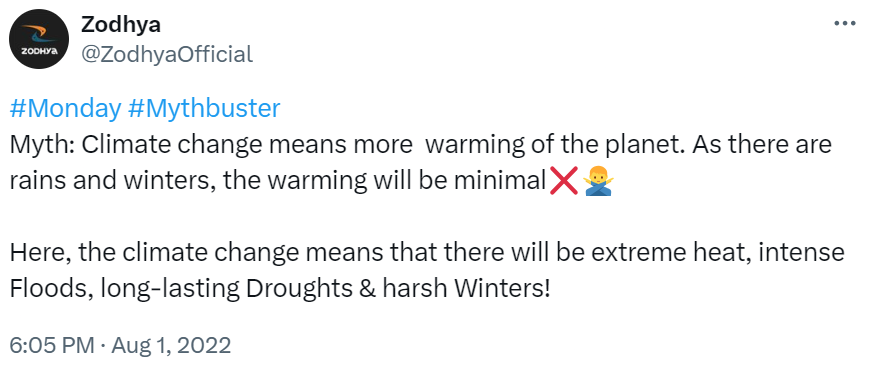
Task: Click the 6:05 PM timestamp
Action: [x=52, y=346]
